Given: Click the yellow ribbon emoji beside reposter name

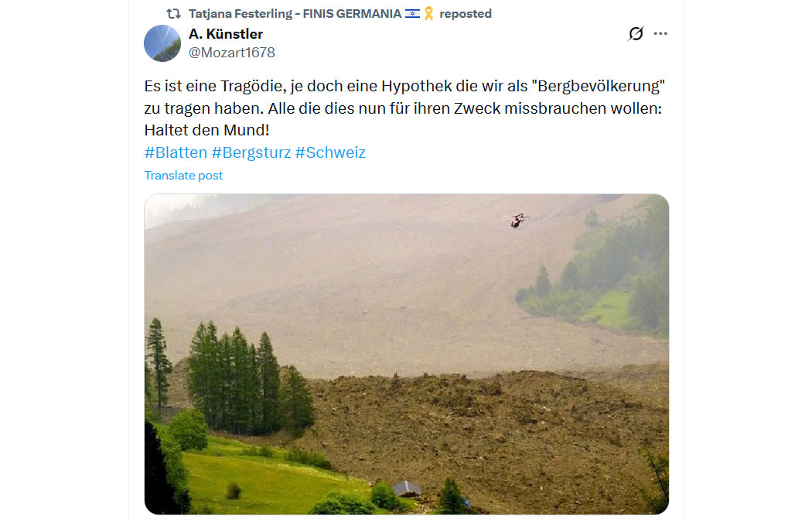Looking at the screenshot, I should (428, 13).
